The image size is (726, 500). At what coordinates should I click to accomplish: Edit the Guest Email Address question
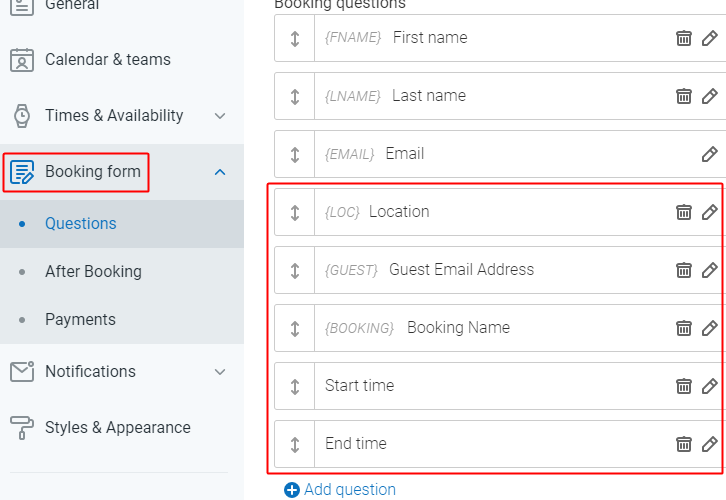click(x=709, y=270)
